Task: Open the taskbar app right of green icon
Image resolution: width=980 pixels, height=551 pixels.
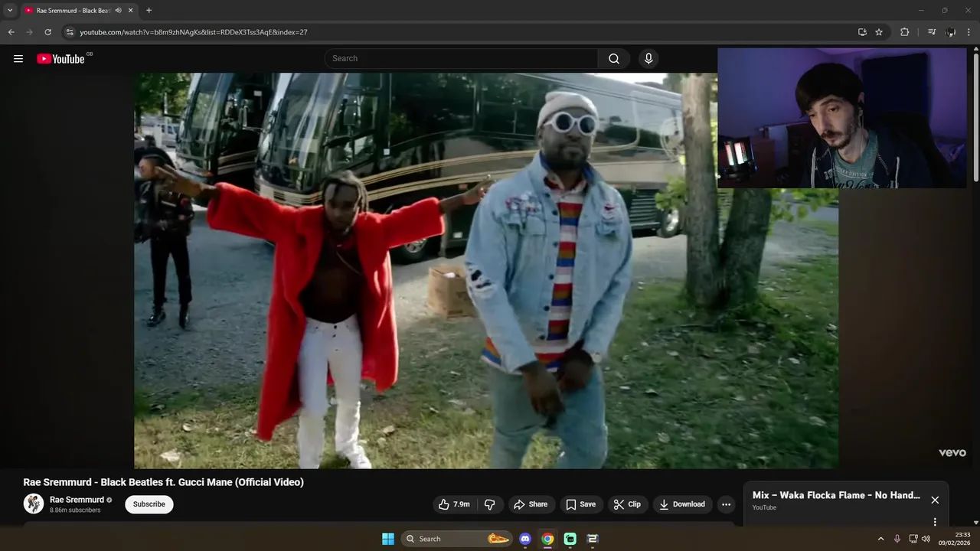Action: [593, 539]
